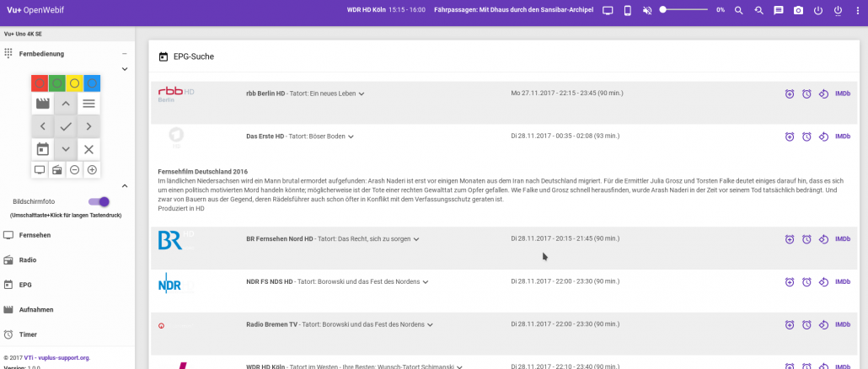Image resolution: width=868 pixels, height=369 pixels.
Task: Click the chevron-up below the remote keypad
Action: [x=125, y=186]
